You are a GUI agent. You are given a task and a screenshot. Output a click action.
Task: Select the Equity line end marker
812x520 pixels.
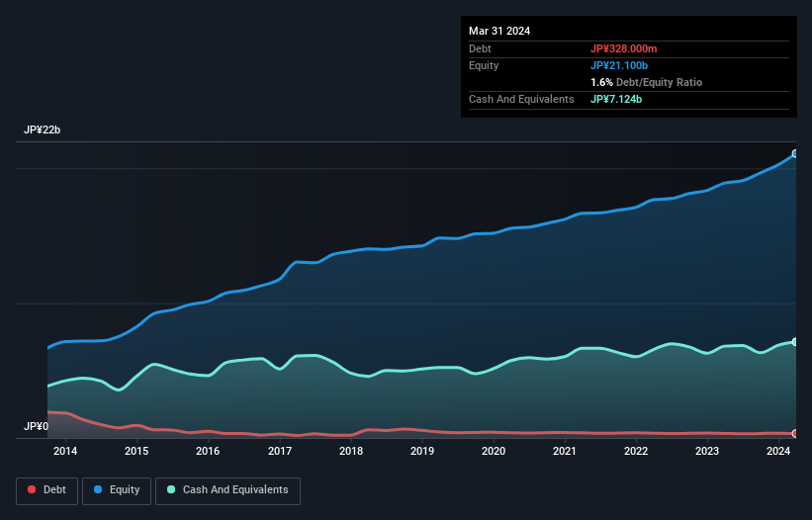tap(794, 153)
